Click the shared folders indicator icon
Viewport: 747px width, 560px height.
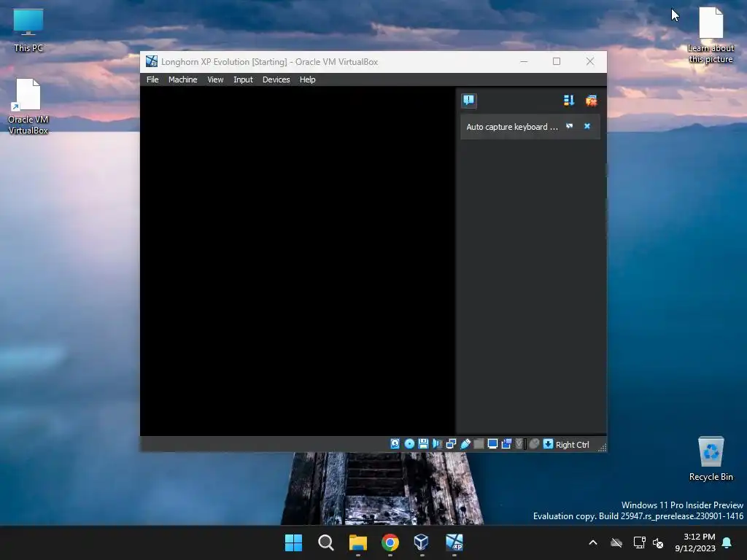(479, 444)
